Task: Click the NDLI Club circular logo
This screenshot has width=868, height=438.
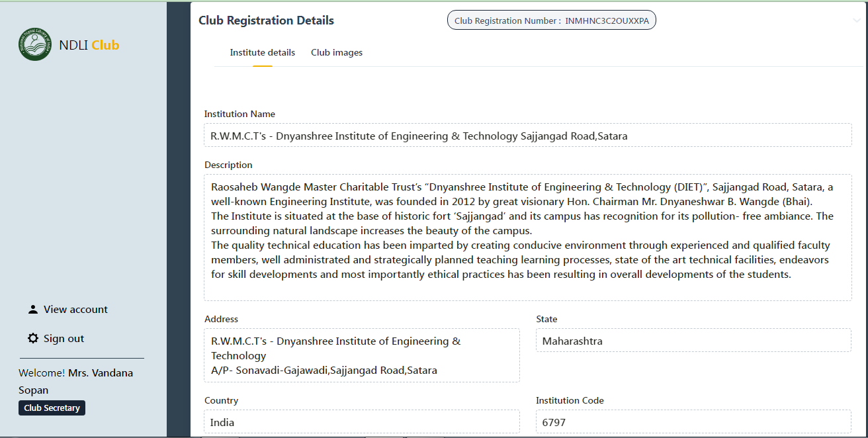Action: [x=35, y=45]
